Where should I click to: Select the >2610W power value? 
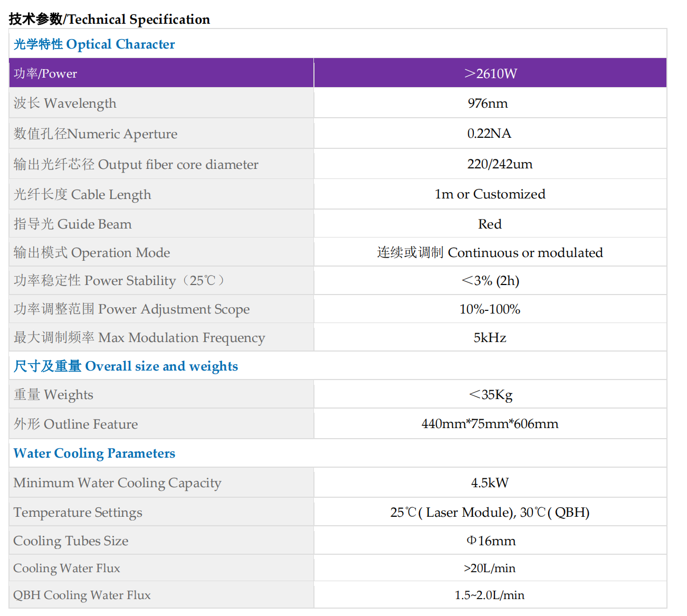pos(490,73)
